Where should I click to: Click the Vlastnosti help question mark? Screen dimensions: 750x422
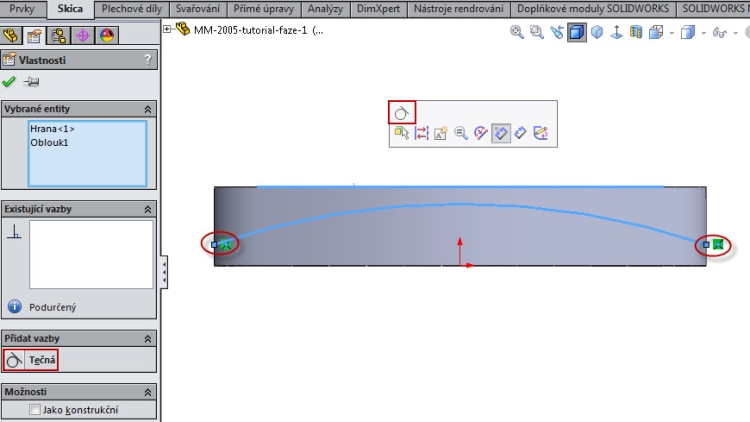148,59
